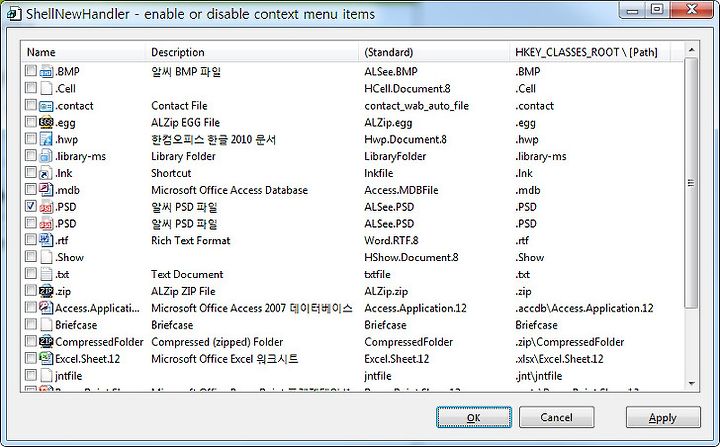720x447 pixels.
Task: Check the .mdb checkbox
Action: tap(31, 189)
